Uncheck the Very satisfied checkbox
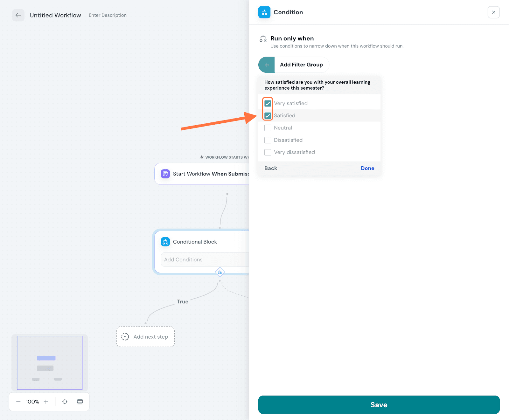 [x=268, y=104]
